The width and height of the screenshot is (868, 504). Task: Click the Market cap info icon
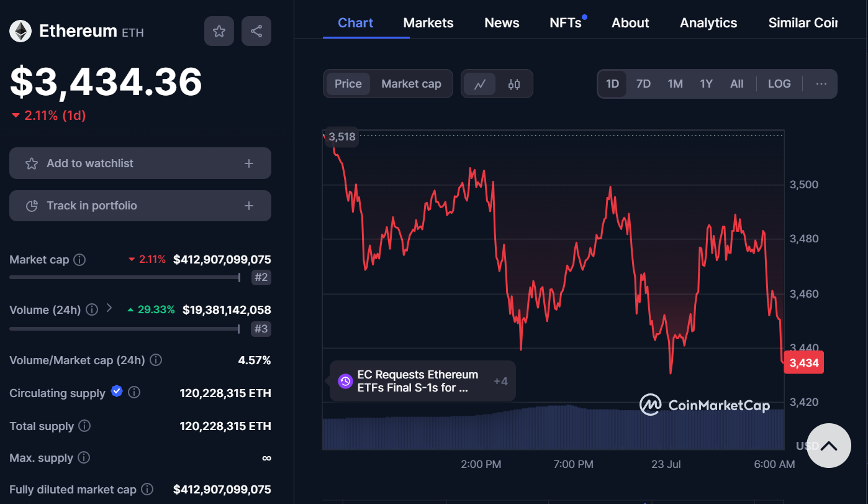(79, 260)
